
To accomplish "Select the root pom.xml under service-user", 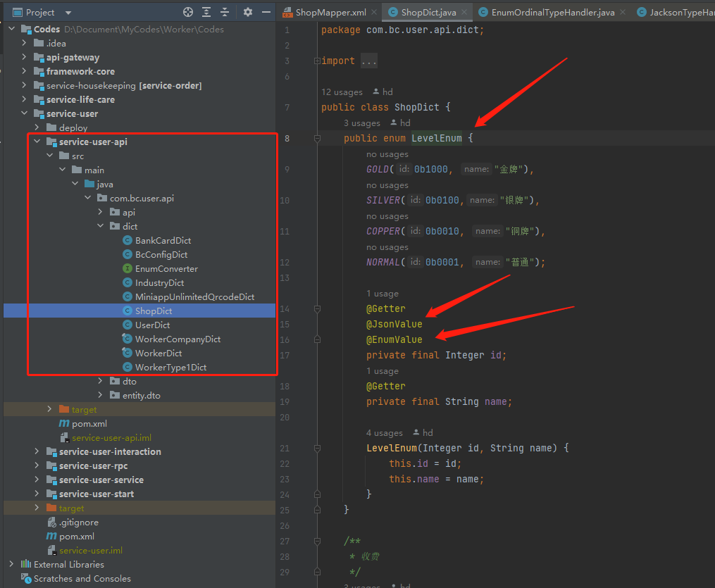I will click(x=77, y=537).
